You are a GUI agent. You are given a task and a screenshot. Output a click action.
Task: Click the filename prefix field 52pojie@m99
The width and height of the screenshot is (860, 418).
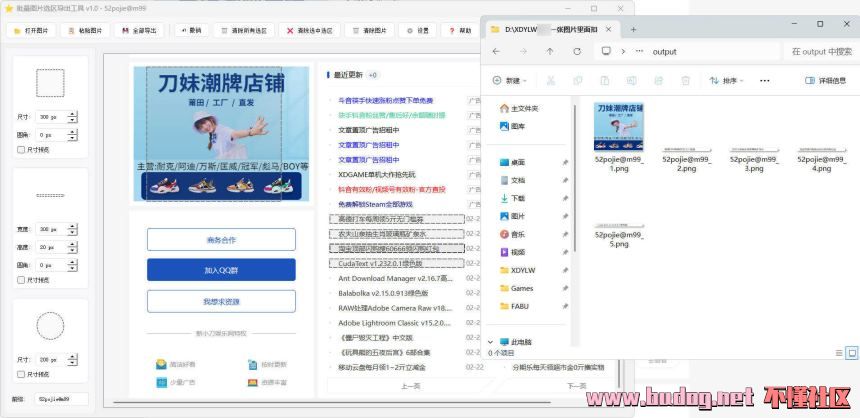(61, 399)
